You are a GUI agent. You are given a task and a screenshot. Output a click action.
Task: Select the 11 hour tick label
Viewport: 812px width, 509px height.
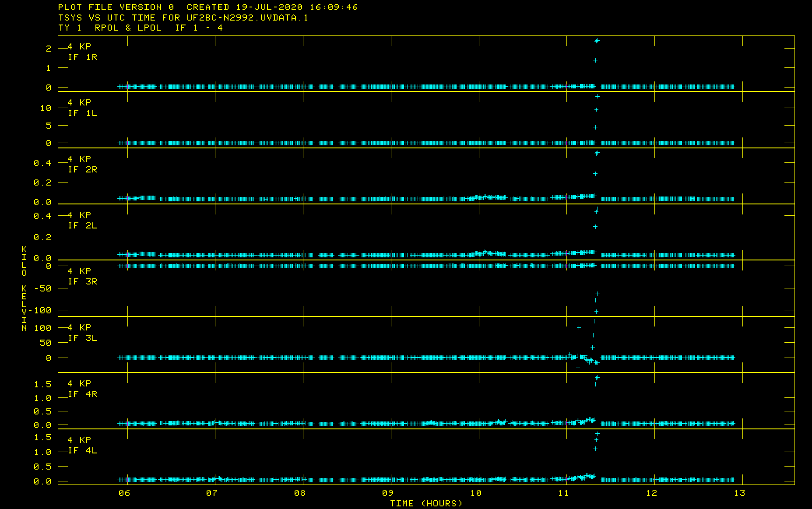click(563, 493)
